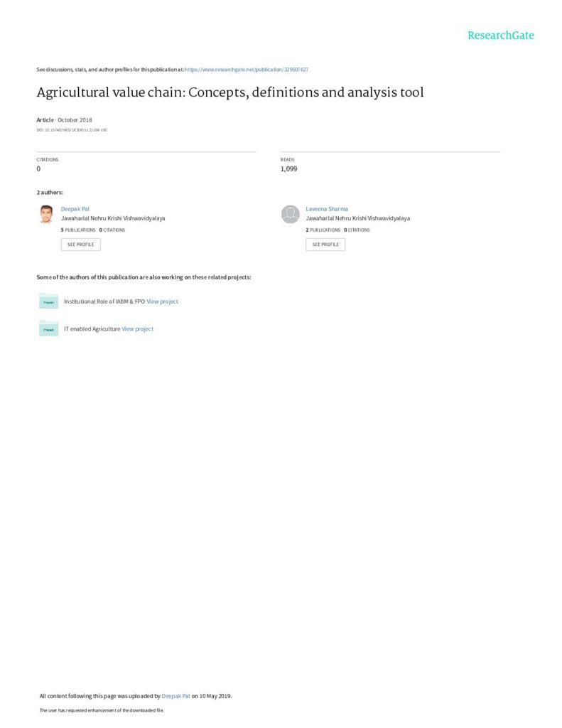Screen dimensions: 562x728
Task: Click Laveena Sharma's 2 publications stat
Action: 323,230
